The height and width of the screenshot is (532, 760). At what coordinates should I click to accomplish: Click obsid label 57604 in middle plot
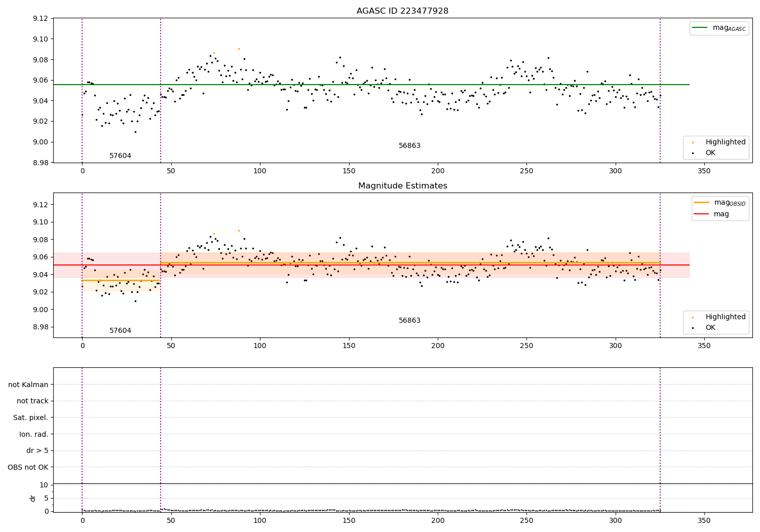click(x=121, y=331)
